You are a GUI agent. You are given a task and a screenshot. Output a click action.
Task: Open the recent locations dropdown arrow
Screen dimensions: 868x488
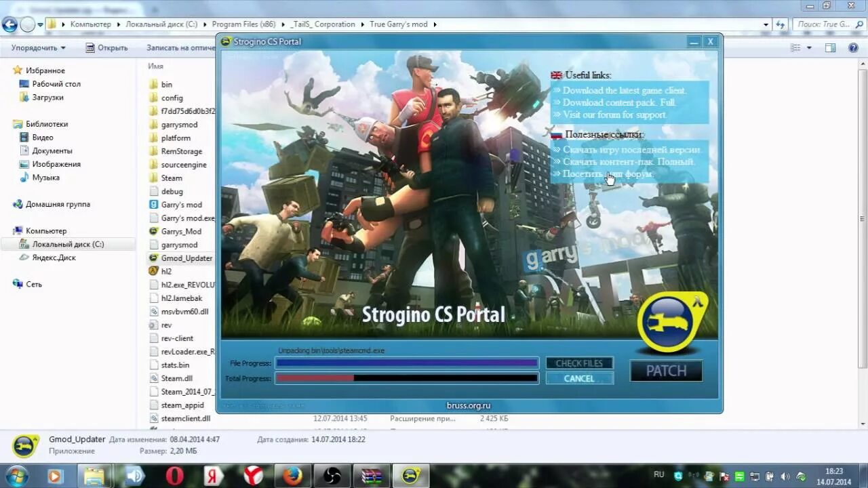click(x=40, y=25)
